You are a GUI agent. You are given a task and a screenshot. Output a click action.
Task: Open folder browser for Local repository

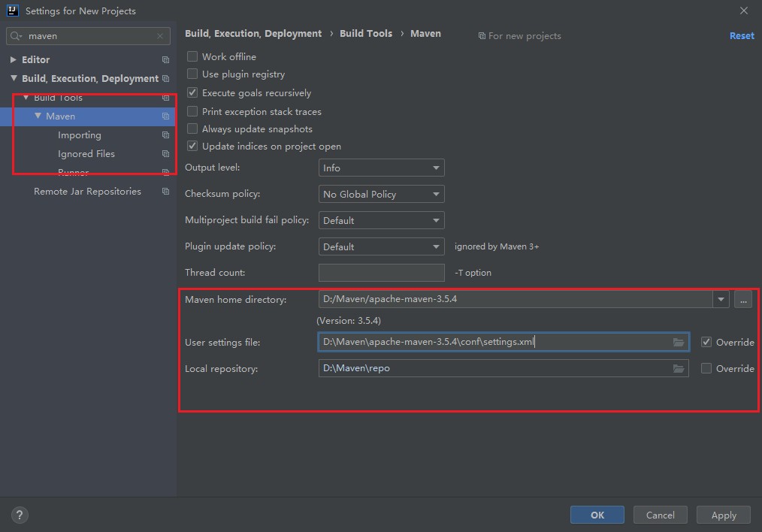pyautogui.click(x=679, y=368)
